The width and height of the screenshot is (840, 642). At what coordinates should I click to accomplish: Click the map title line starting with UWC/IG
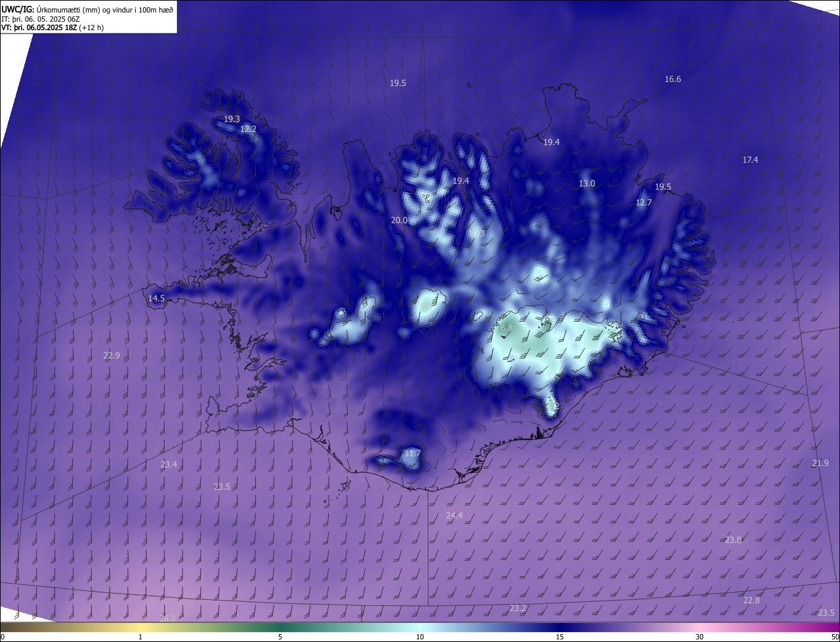click(87, 9)
